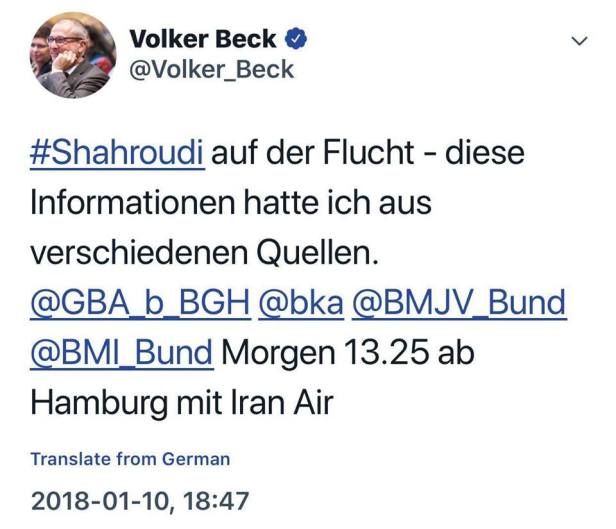The height and width of the screenshot is (529, 616).
Task: Visit the @GBA_b_BGH mention
Action: [139, 301]
